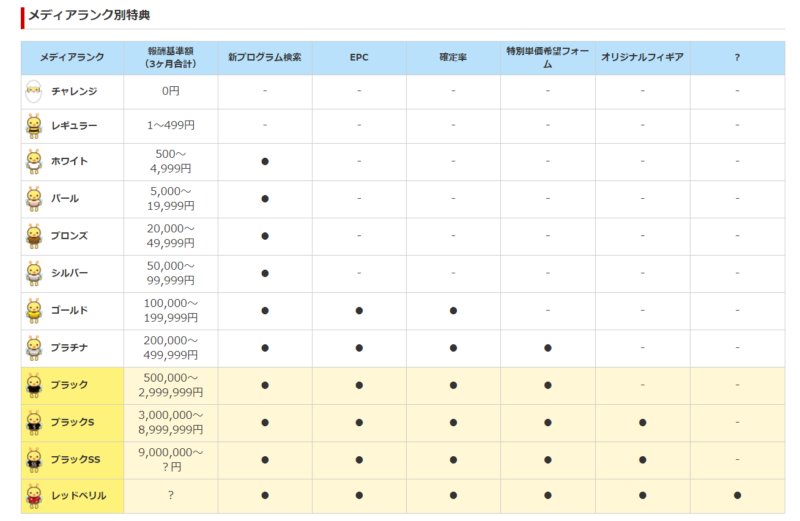This screenshot has height=521, width=800.
Task: Click ゴールド row's EPC dot
Action: pos(359,310)
